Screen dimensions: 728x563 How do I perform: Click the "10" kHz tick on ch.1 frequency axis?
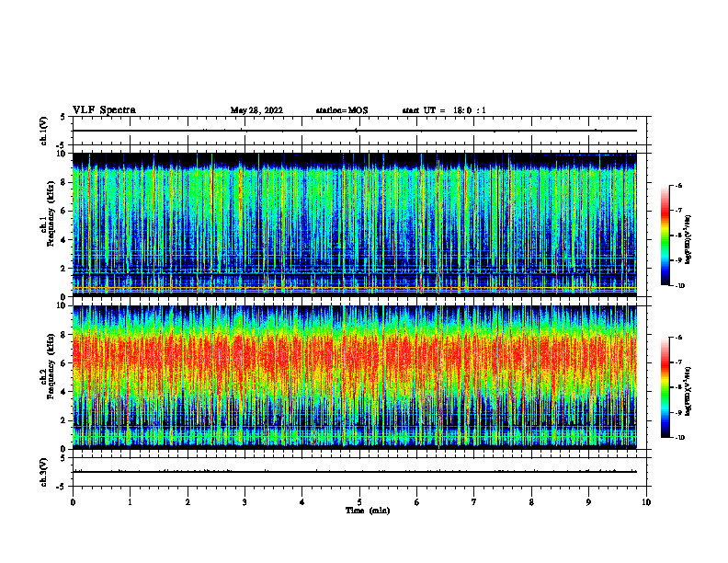point(62,154)
